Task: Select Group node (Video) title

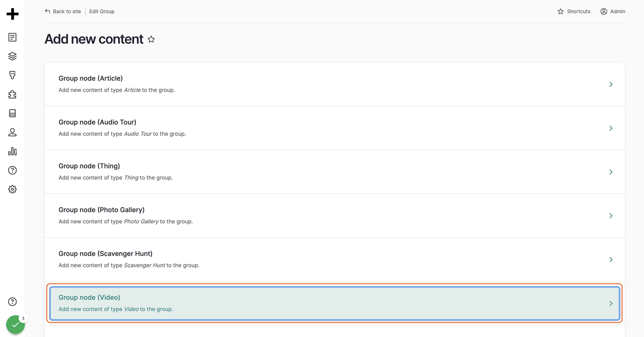Action: [89, 297]
